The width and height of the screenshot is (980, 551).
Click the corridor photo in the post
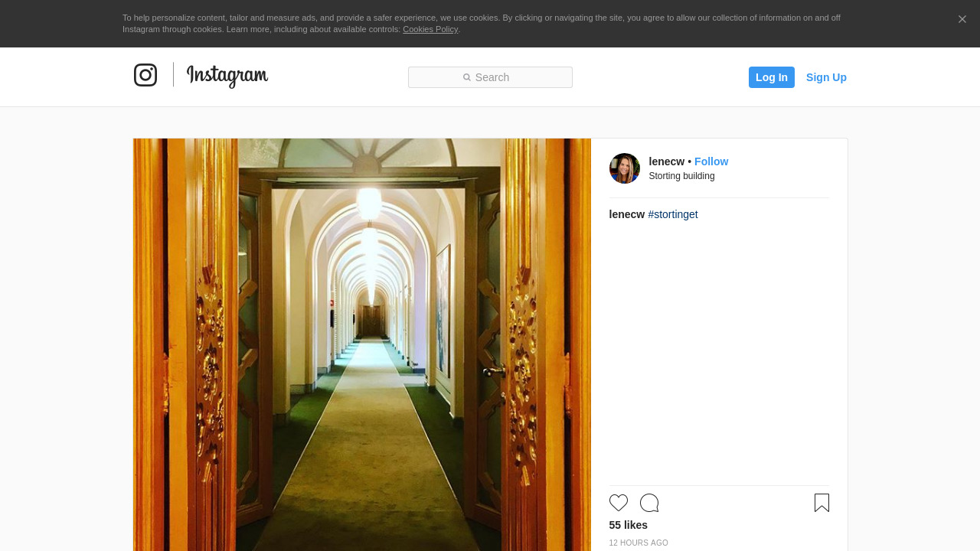coord(361,344)
